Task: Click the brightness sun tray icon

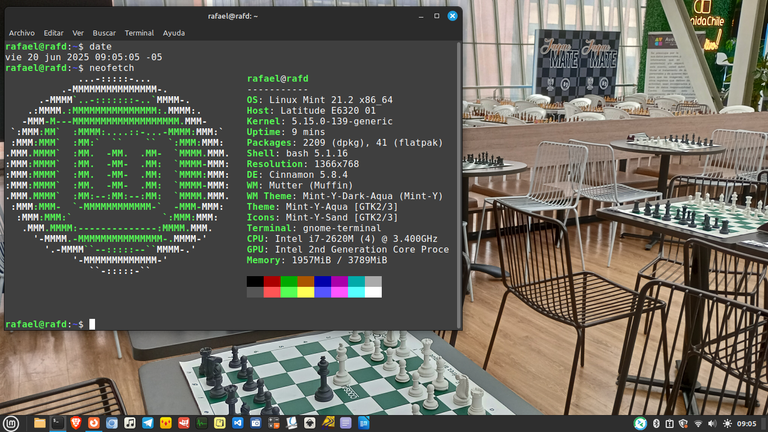Action: pyautogui.click(x=727, y=424)
